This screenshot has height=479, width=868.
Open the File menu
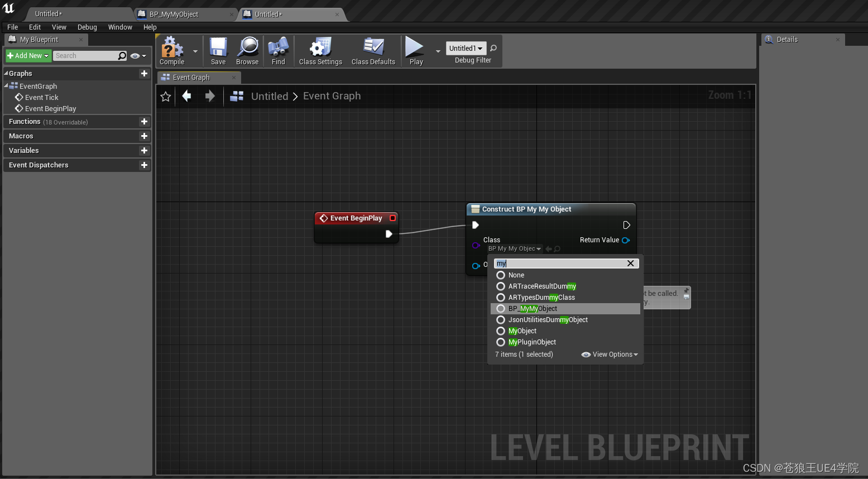pyautogui.click(x=13, y=27)
